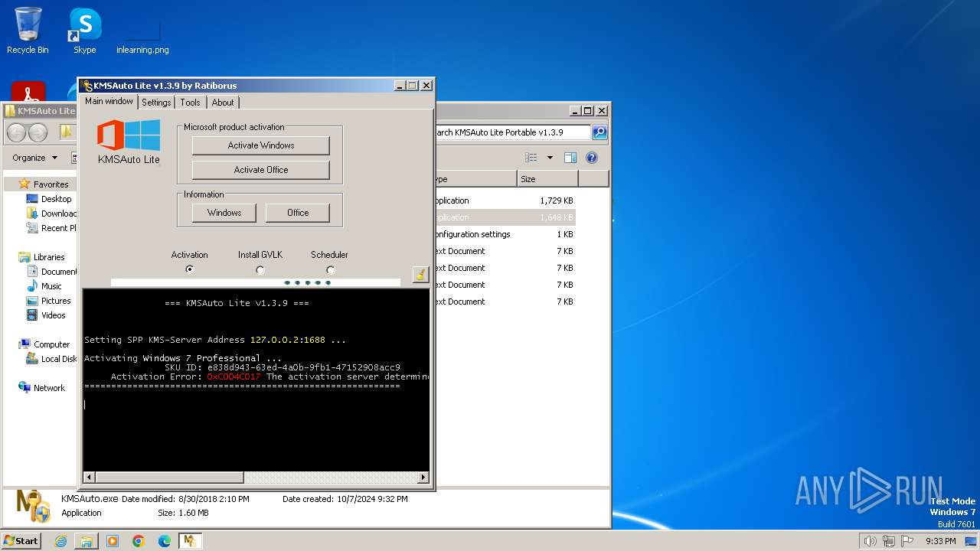Switch to the Tools tab

[190, 103]
